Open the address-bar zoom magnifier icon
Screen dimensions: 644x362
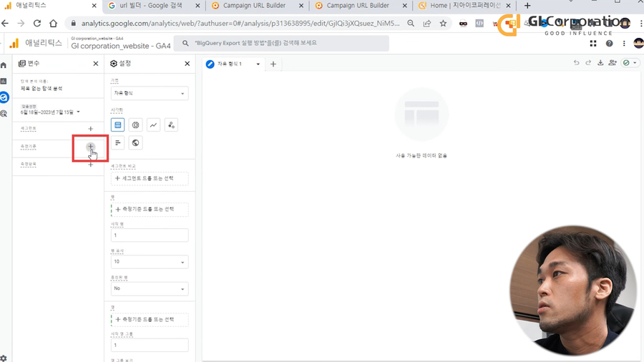point(411,24)
